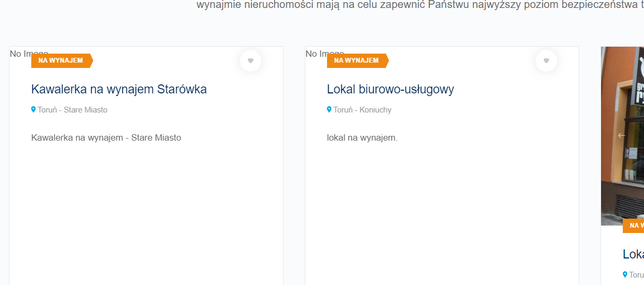Favorite the Kawalerka na wynajem Starówka listing
644x285 pixels.
(x=251, y=61)
